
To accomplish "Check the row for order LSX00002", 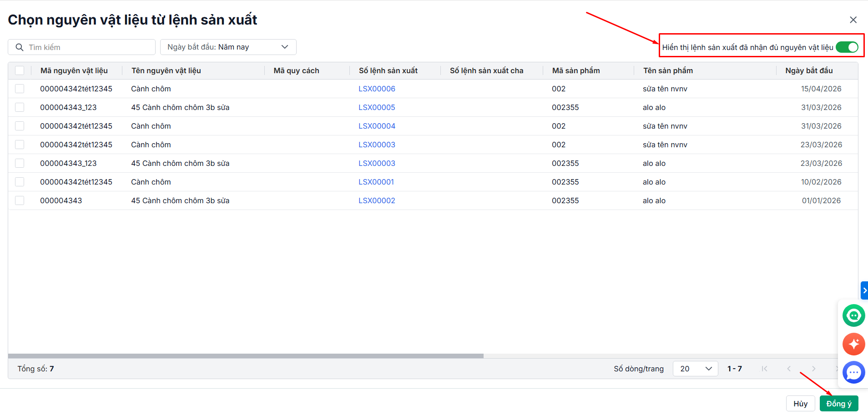I will tap(20, 200).
